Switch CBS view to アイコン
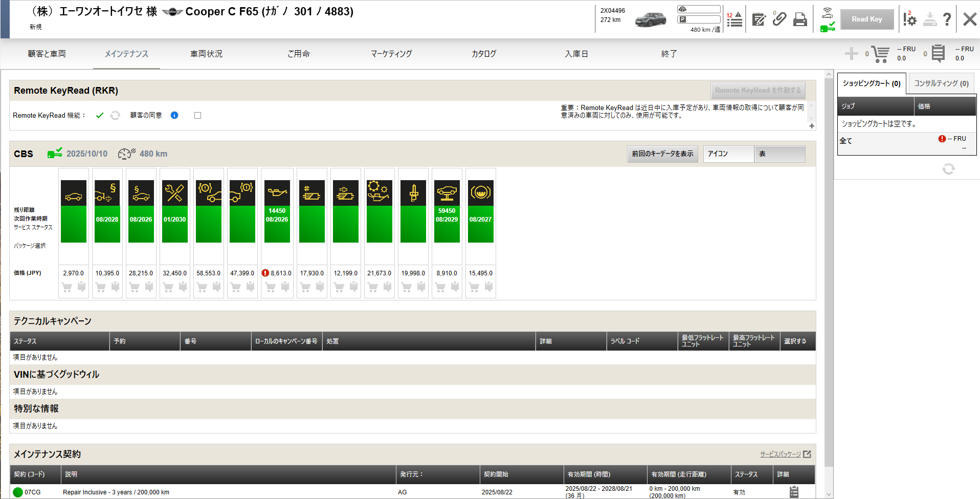The width and height of the screenshot is (980, 499). tap(728, 154)
